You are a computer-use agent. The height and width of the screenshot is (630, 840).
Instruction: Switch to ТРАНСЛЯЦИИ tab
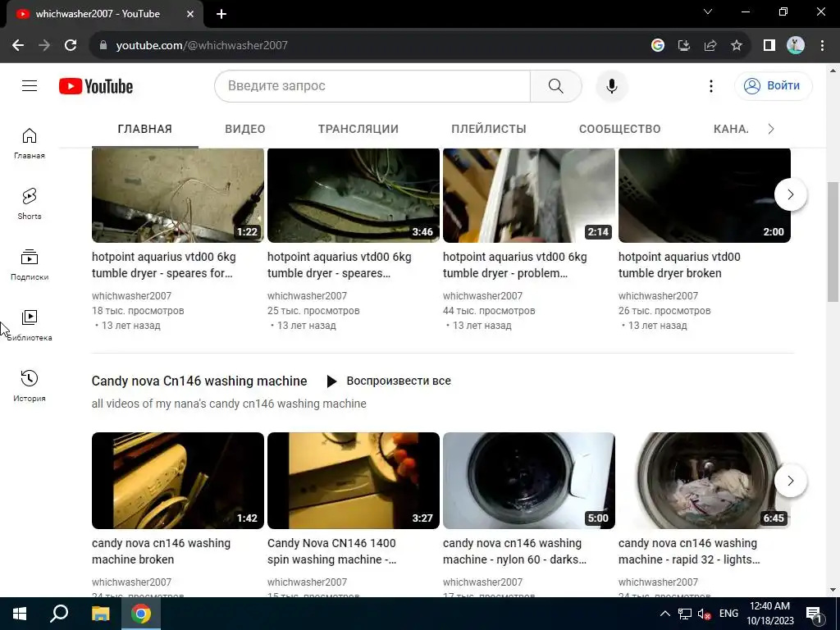358,129
